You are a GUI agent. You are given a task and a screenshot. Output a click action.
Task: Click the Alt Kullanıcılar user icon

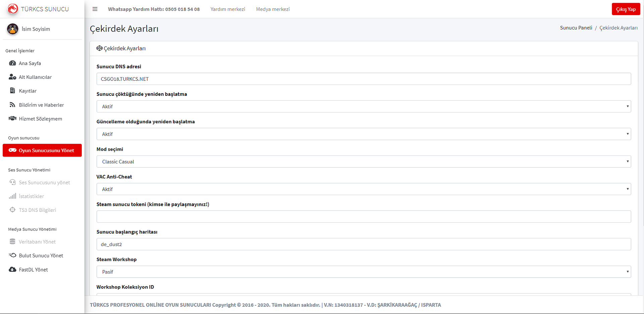point(12,77)
